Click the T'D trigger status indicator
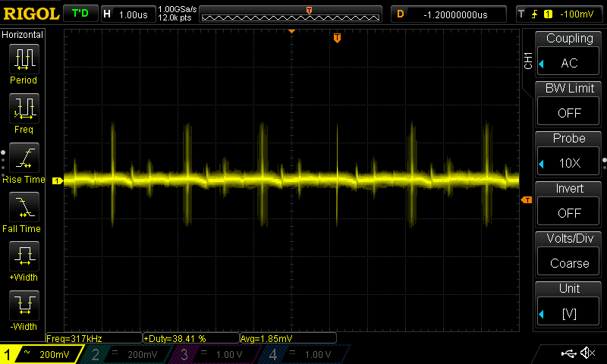 coord(80,14)
